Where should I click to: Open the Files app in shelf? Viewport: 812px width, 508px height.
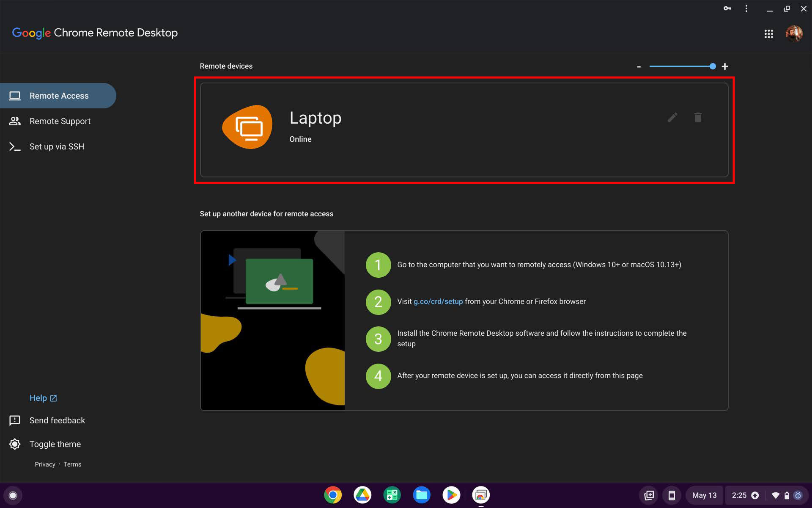coord(421,495)
